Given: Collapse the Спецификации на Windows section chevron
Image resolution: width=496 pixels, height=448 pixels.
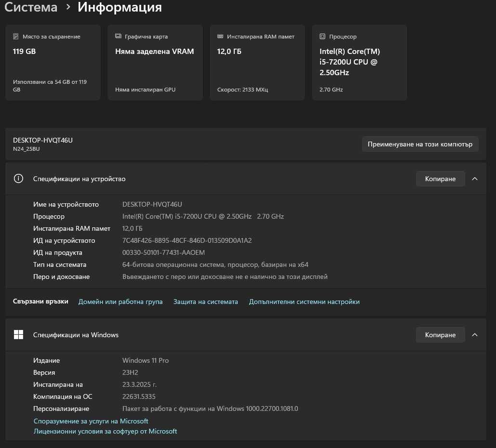Looking at the screenshot, I should 474,335.
